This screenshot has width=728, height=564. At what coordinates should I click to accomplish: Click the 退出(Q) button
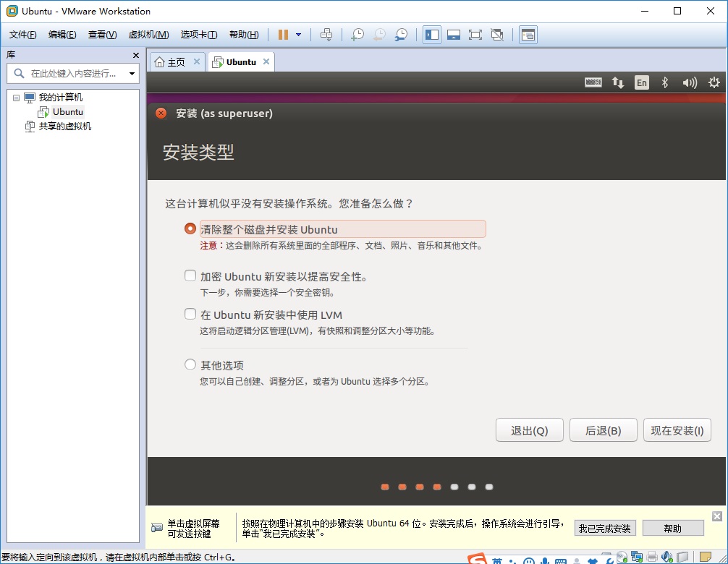(529, 430)
